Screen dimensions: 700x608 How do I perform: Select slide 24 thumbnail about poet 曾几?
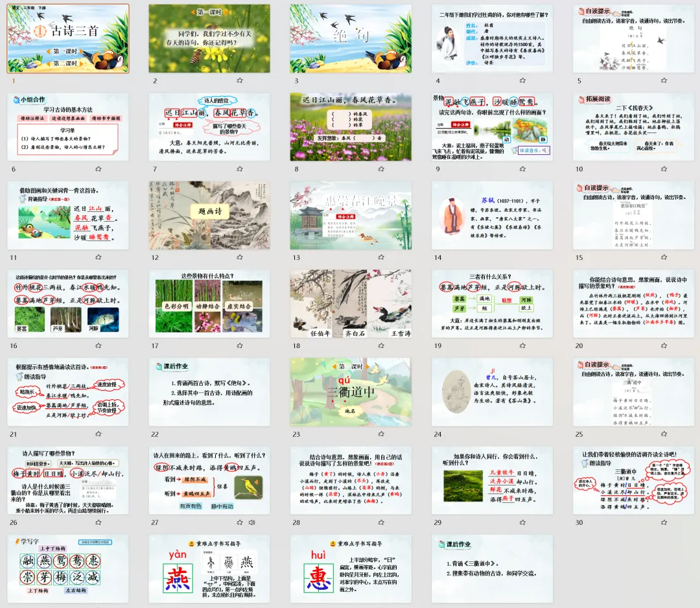(492, 392)
